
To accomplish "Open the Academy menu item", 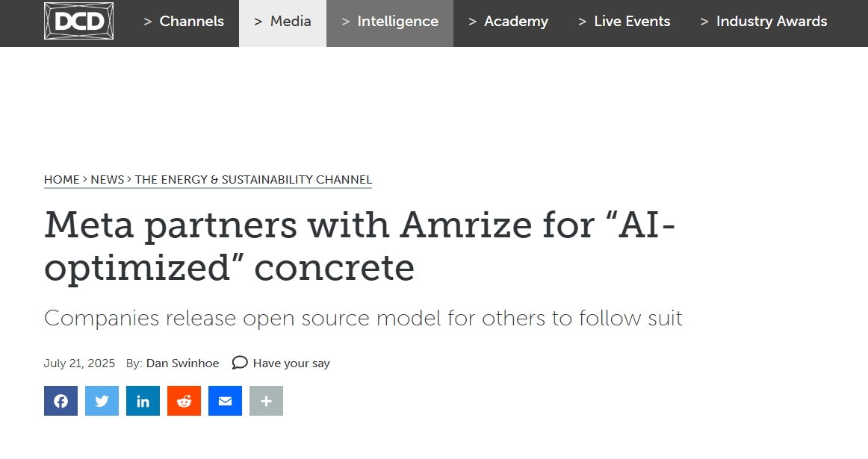I will pos(508,22).
